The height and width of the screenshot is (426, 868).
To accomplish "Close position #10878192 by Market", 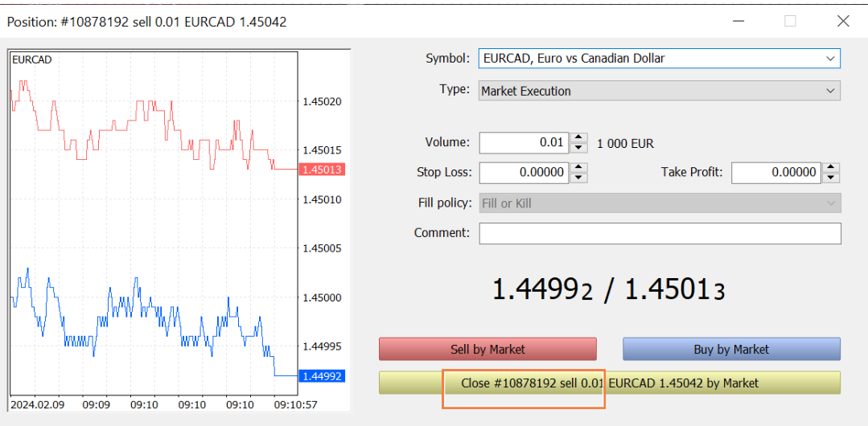I will tap(609, 383).
